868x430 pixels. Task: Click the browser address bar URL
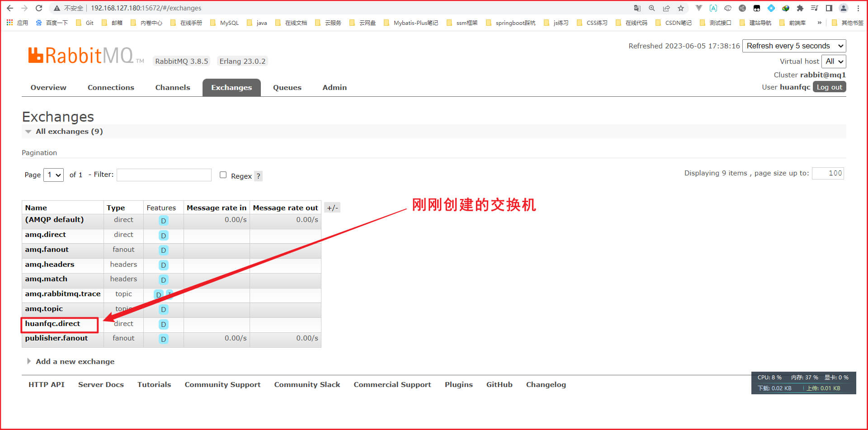[146, 8]
